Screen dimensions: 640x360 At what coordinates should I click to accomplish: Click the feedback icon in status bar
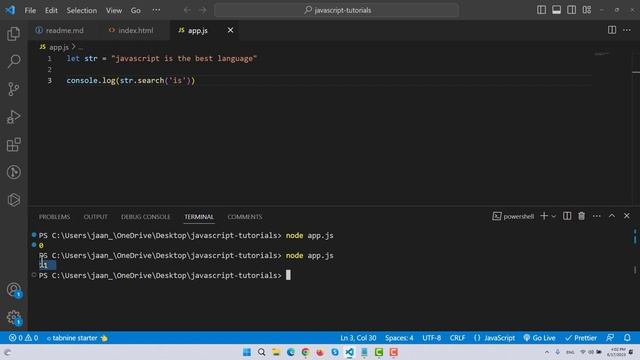pos(610,338)
